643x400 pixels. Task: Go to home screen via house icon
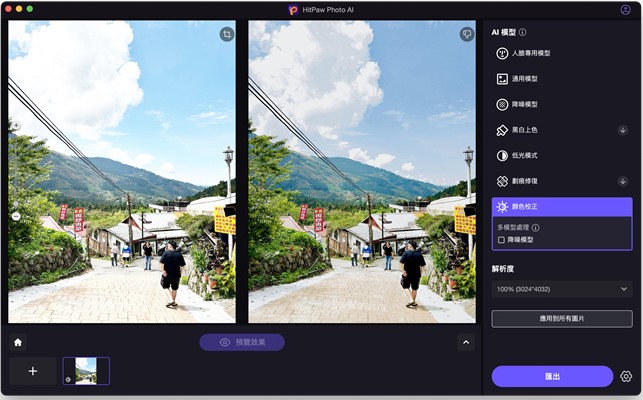click(18, 342)
